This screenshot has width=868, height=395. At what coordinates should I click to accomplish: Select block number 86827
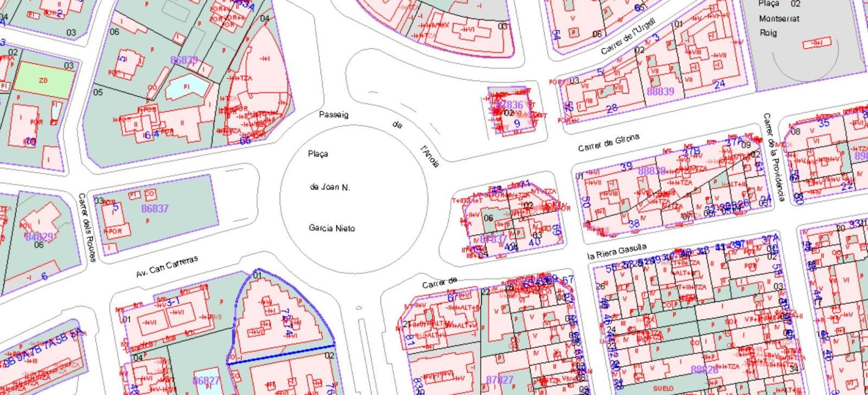coord(206,380)
